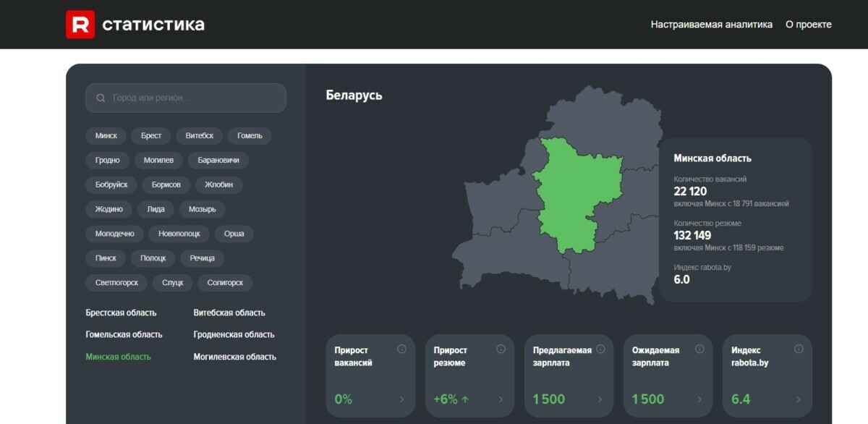The width and height of the screenshot is (868, 424).
Task: Switch to Брестская область
Action: click(121, 313)
